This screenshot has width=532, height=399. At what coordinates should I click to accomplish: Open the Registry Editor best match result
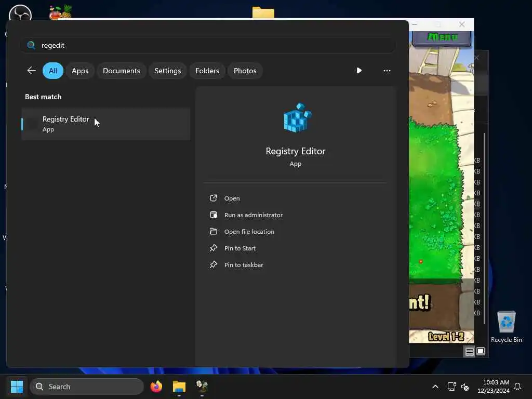[106, 124]
